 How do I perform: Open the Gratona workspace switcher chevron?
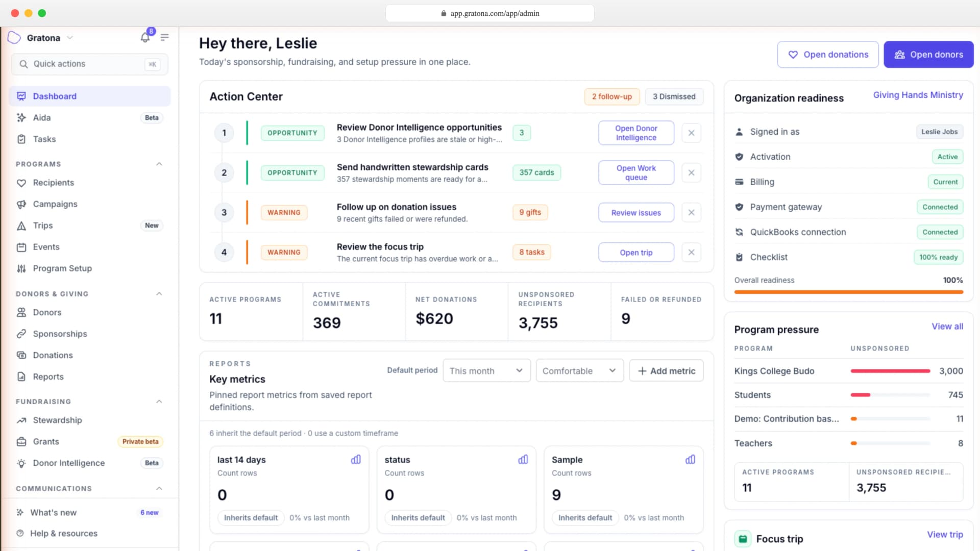70,38
